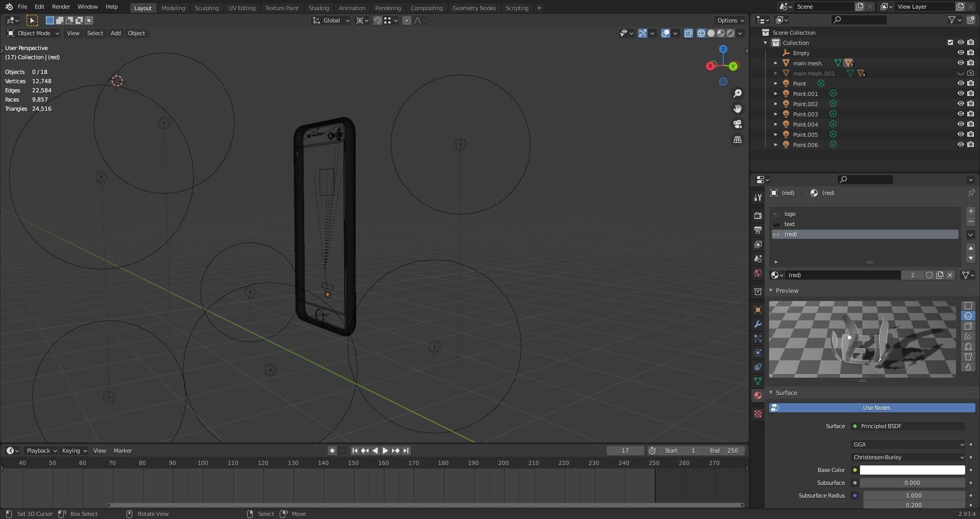Toggle X-Ray mode in the viewport header
The width and height of the screenshot is (980, 519).
[688, 33]
